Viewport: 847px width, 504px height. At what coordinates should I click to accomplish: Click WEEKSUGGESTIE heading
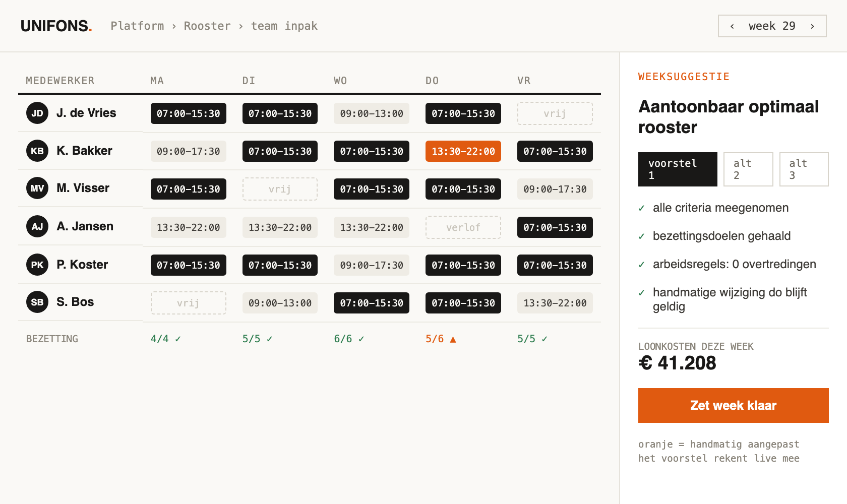click(x=684, y=77)
